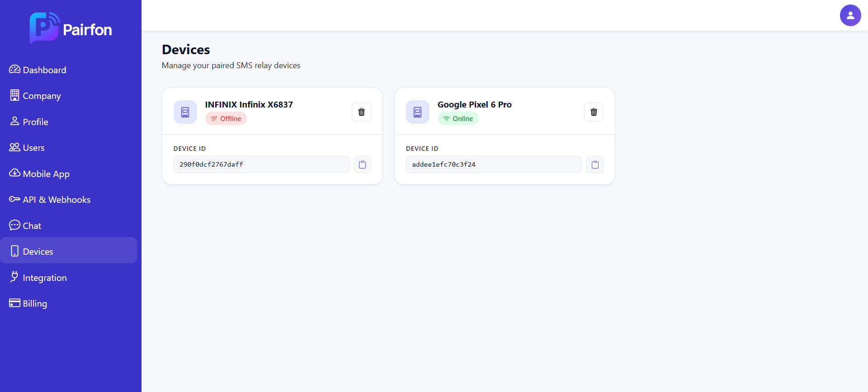
Task: Open the Mobile App page
Action: 46,174
